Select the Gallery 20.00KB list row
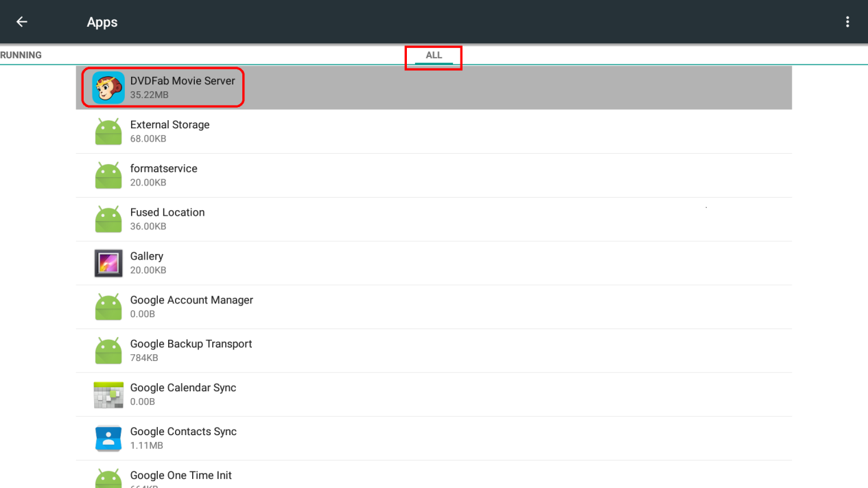Viewport: 868px width, 488px height. 434,264
